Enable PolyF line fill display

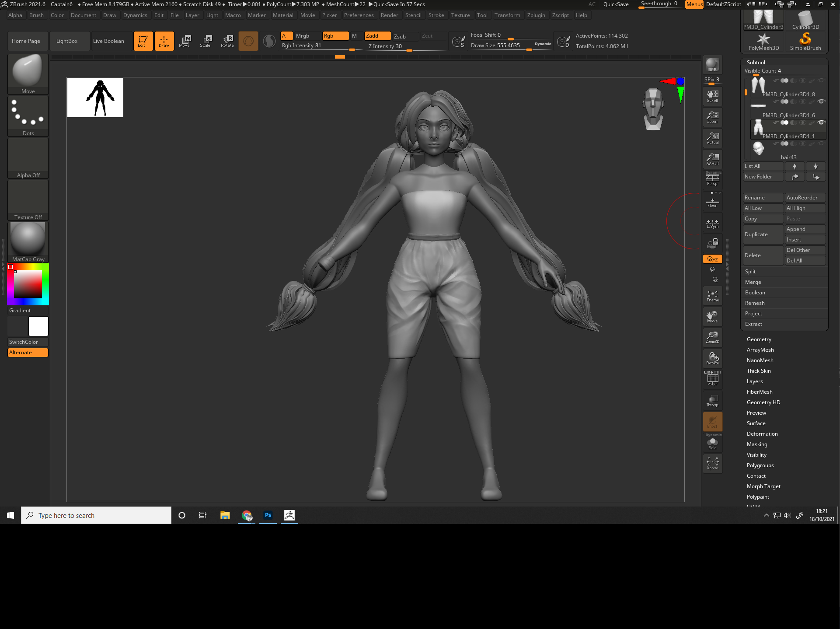pos(712,379)
